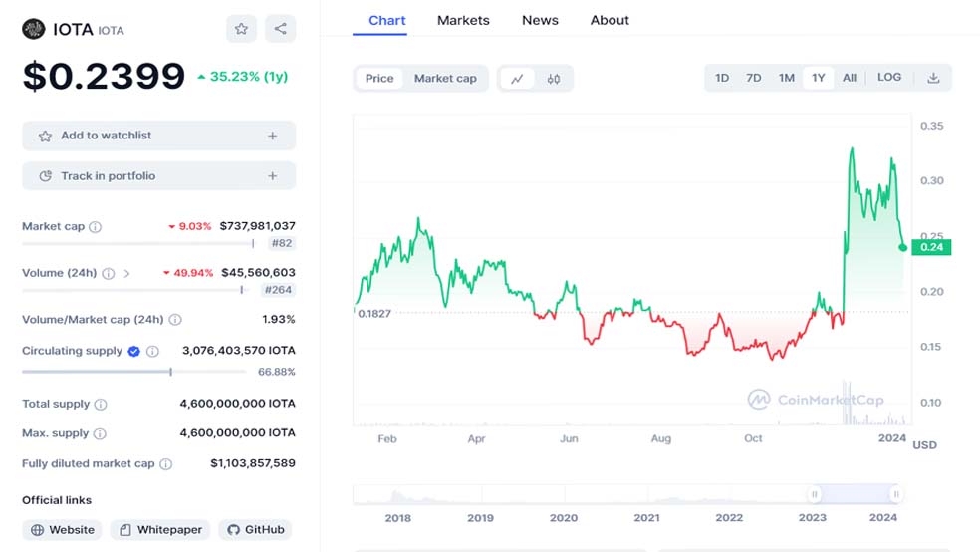Expand Add to watchlist plus

[272, 136]
